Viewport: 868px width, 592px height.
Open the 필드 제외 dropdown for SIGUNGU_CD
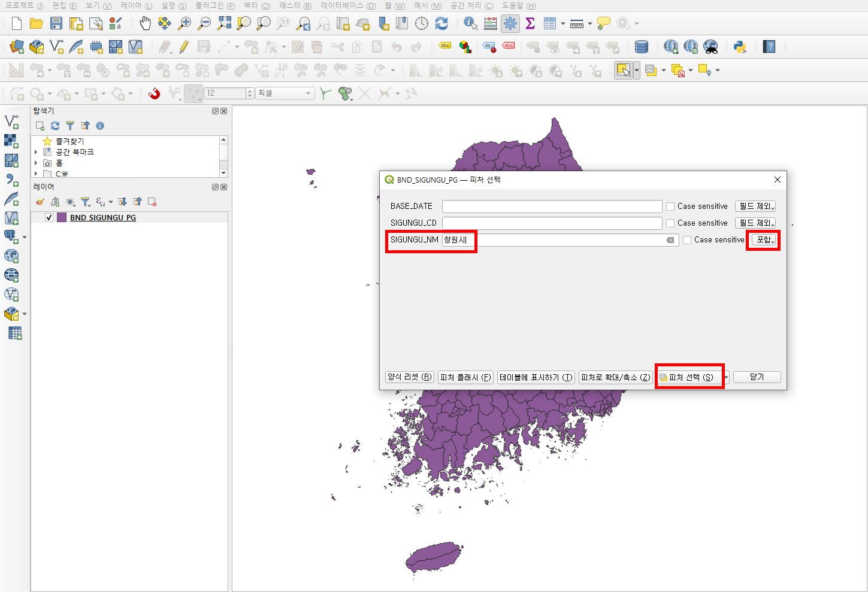755,223
